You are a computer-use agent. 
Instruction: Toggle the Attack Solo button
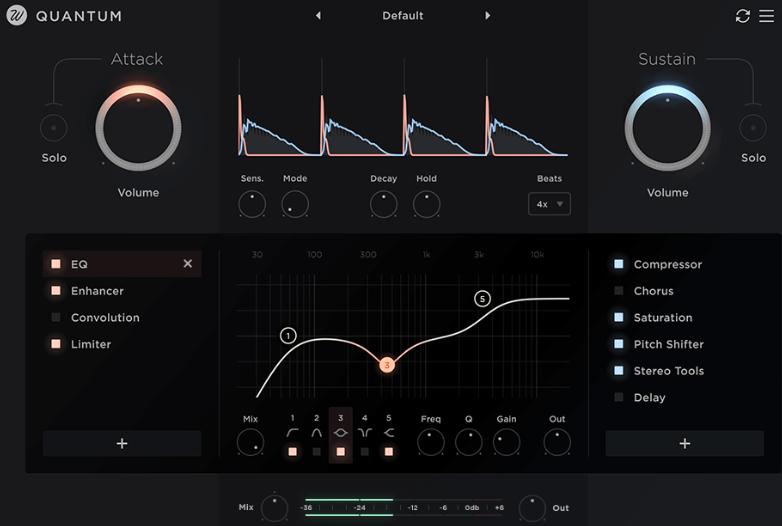coord(54,128)
